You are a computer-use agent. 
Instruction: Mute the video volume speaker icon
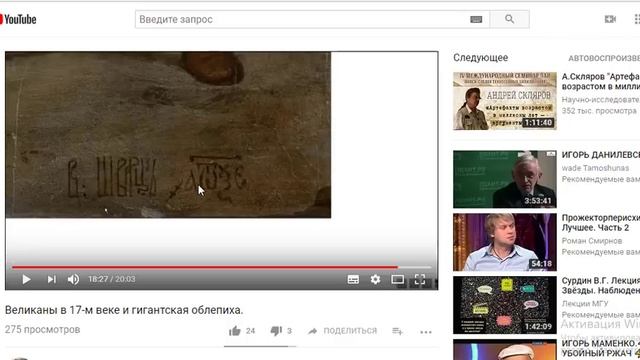pos(73,279)
